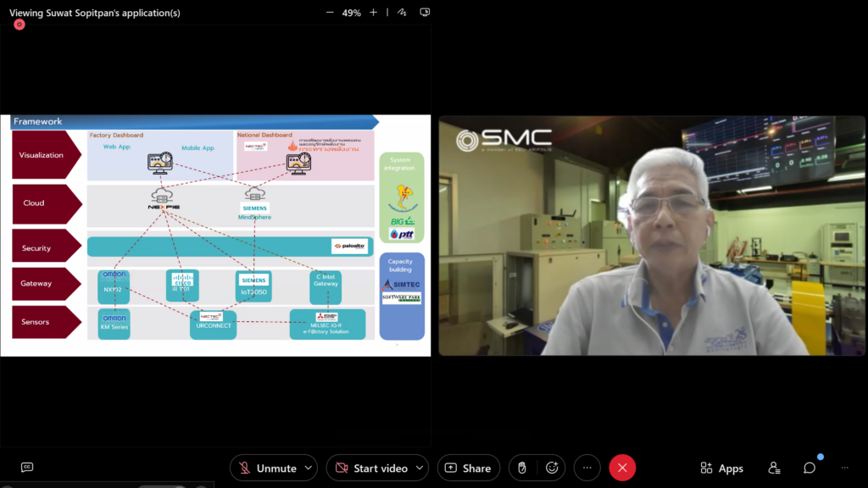Open the chat panel

coord(810,468)
